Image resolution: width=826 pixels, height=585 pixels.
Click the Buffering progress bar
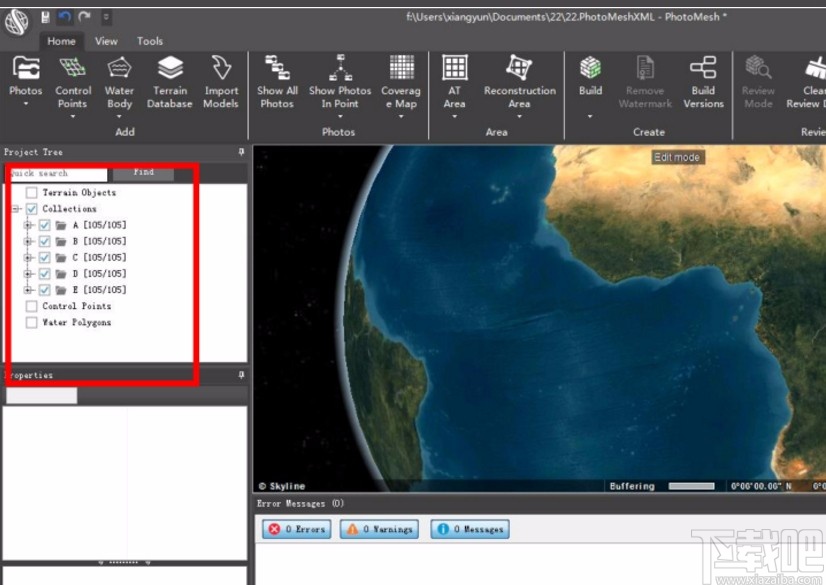691,486
